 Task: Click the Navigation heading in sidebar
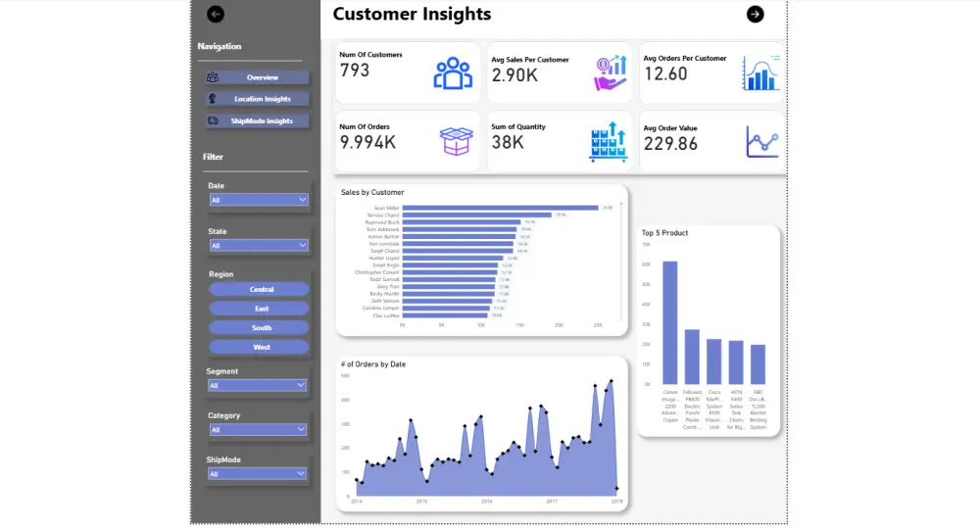pyautogui.click(x=220, y=46)
